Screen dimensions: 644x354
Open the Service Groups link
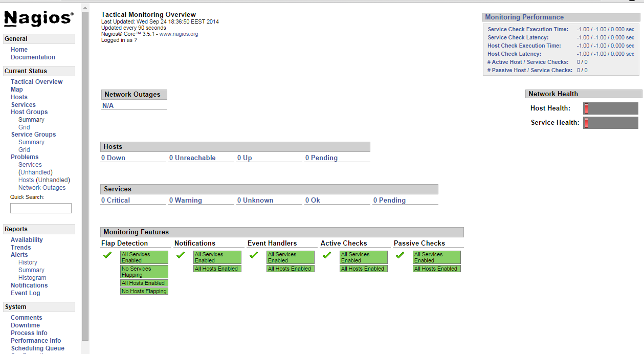coord(34,135)
